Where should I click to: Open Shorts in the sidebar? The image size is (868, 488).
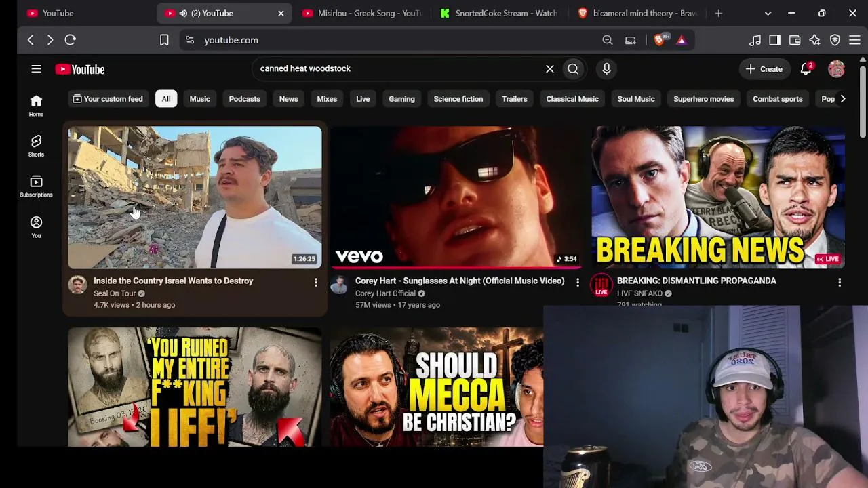(x=36, y=146)
